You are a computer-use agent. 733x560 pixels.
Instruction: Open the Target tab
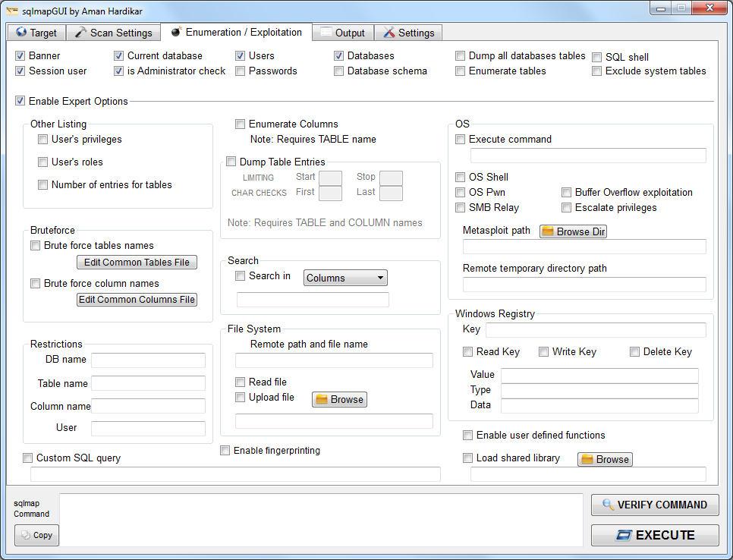(x=36, y=33)
